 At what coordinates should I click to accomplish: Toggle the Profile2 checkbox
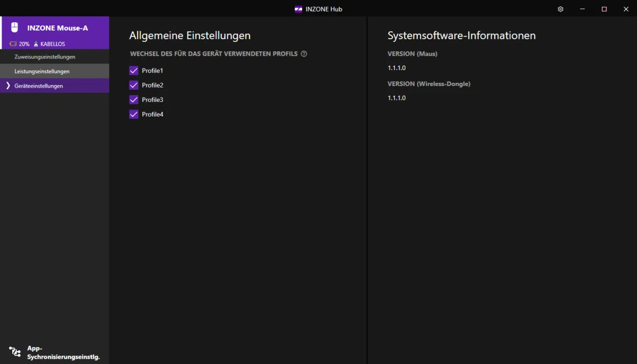(x=134, y=85)
